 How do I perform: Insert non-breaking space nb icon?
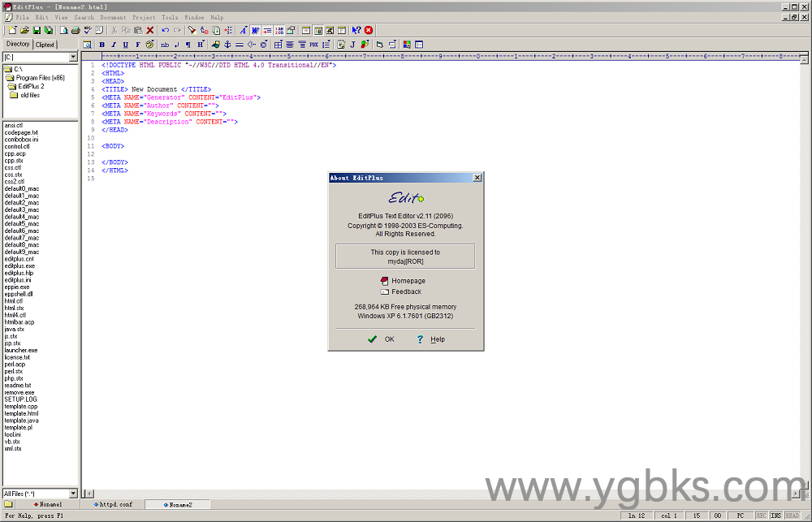click(165, 45)
